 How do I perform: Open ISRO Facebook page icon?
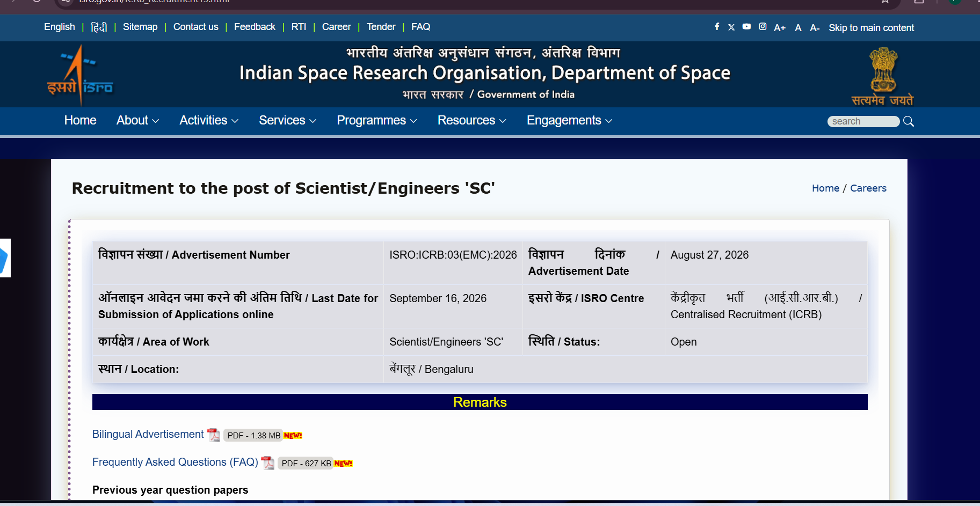point(717,27)
